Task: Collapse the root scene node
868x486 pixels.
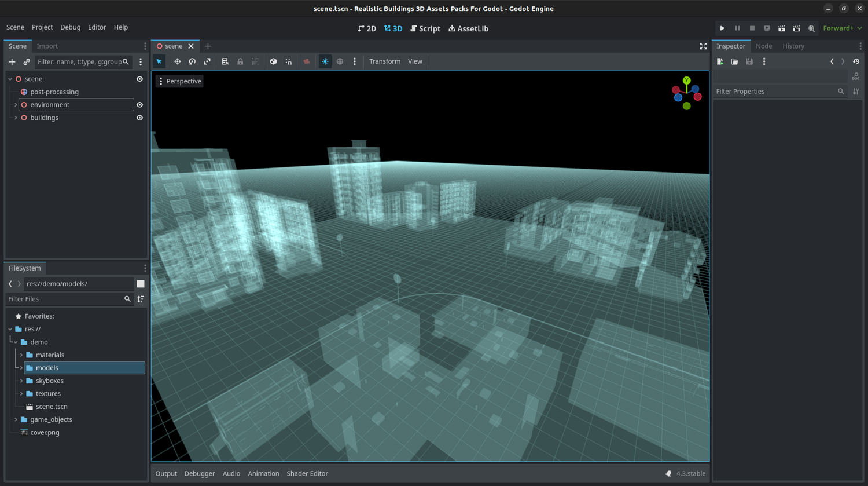Action: [10, 79]
